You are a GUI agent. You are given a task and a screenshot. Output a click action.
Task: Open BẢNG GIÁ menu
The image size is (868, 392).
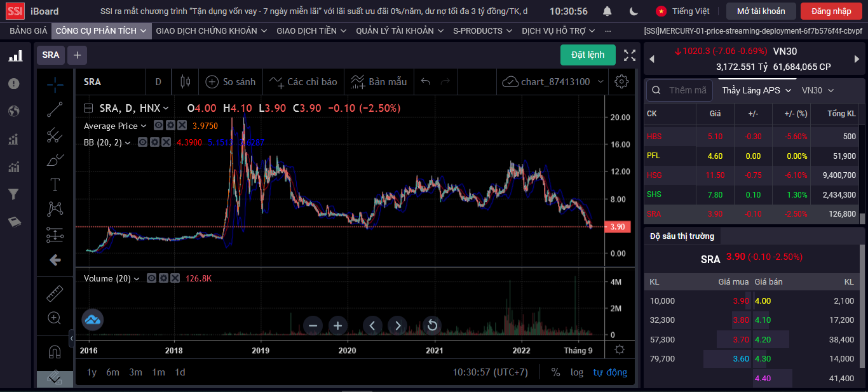(x=29, y=30)
